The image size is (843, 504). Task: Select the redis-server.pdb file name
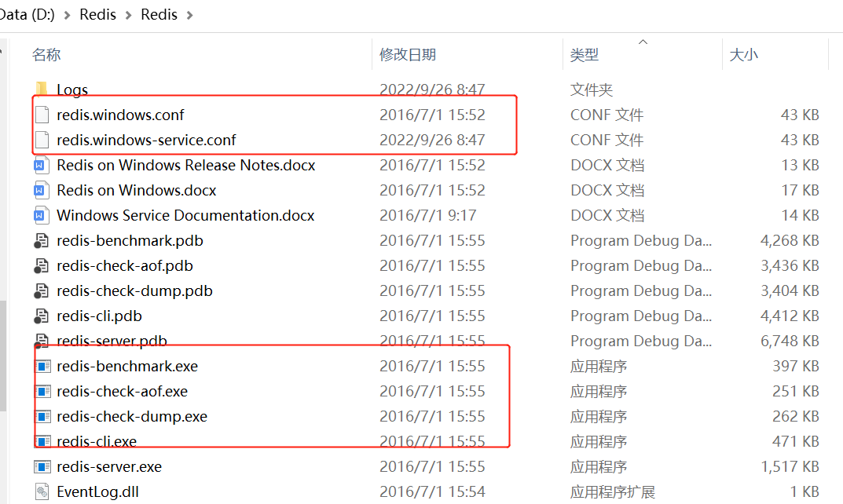pyautogui.click(x=112, y=341)
